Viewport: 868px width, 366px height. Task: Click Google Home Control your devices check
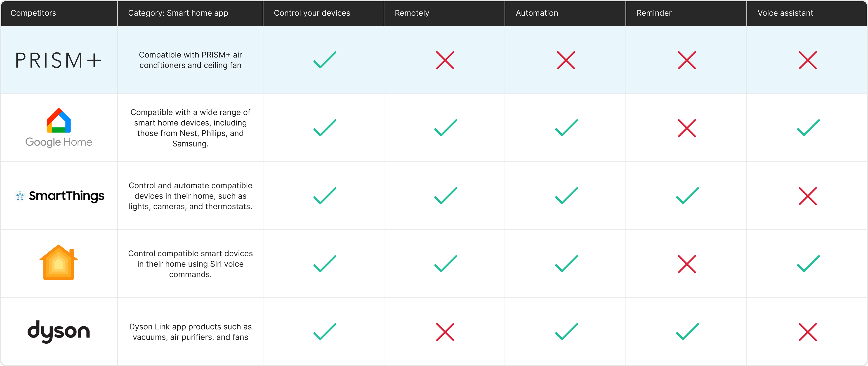(325, 128)
